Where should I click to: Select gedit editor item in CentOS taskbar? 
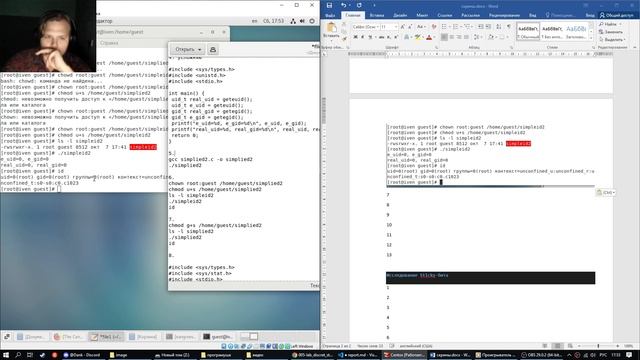pyautogui.click(x=106, y=336)
